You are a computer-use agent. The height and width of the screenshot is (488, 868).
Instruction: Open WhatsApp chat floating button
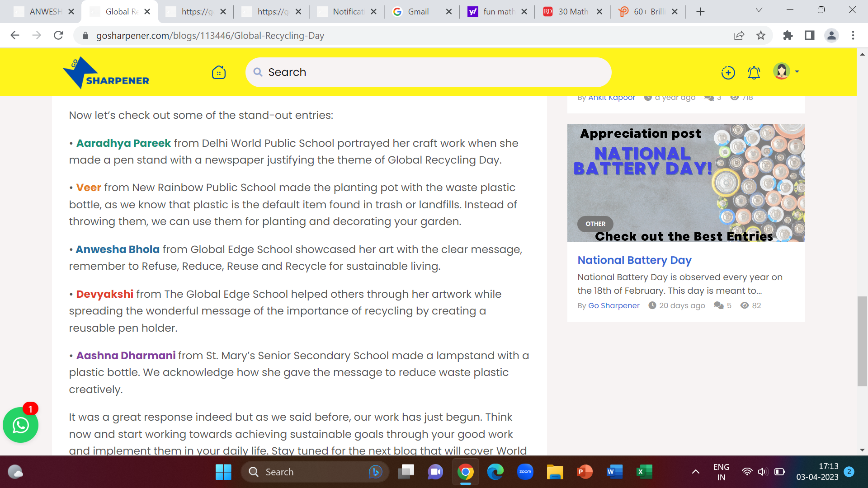pyautogui.click(x=21, y=425)
